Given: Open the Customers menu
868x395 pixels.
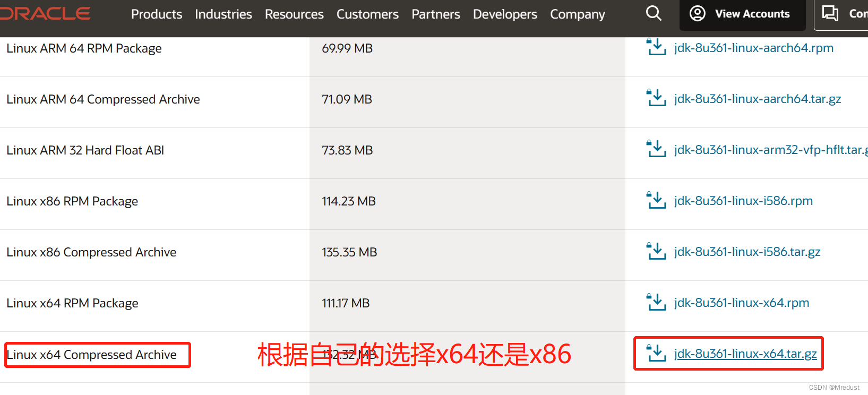Looking at the screenshot, I should click(367, 14).
